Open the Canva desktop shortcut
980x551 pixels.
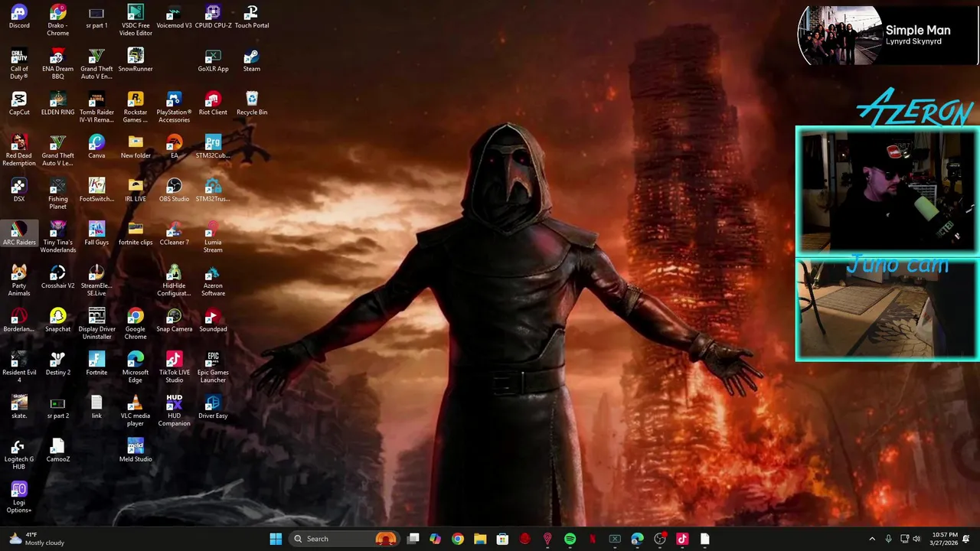(x=96, y=148)
